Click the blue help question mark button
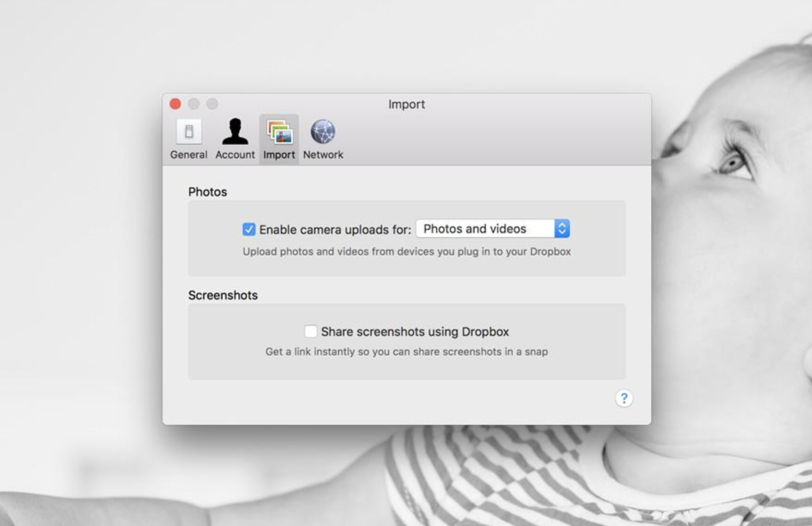 [624, 398]
